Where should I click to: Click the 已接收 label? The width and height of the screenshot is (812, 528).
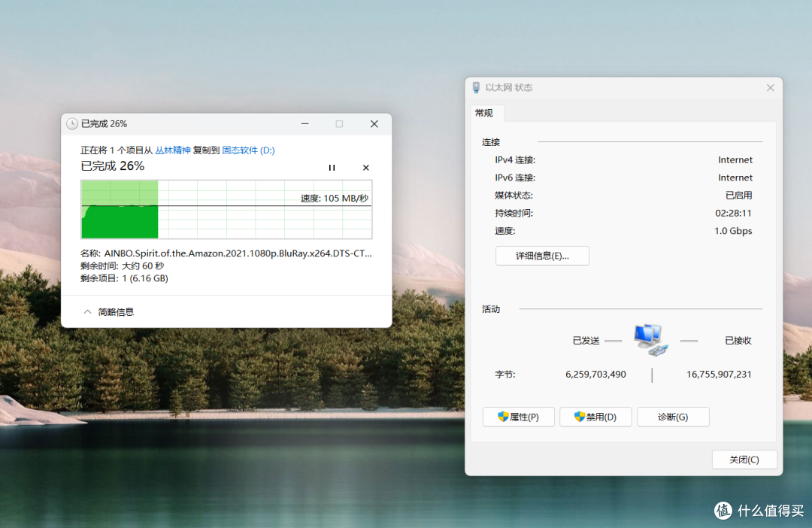tap(738, 341)
